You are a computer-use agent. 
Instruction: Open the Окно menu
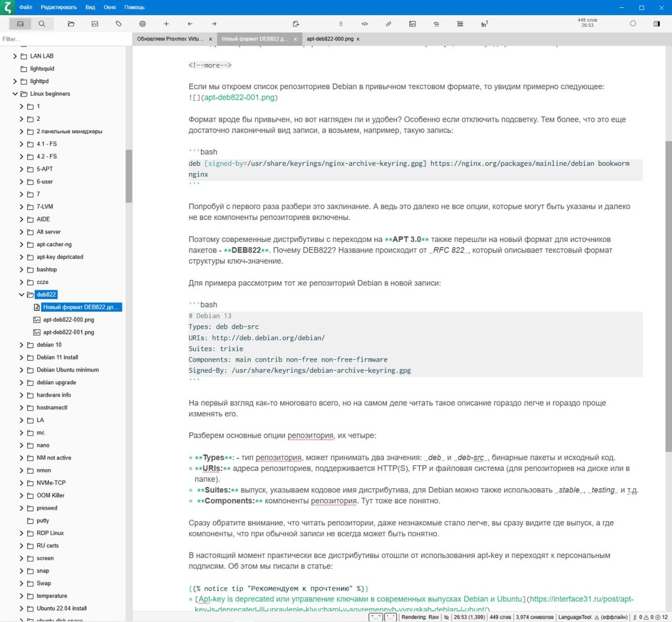click(x=110, y=7)
